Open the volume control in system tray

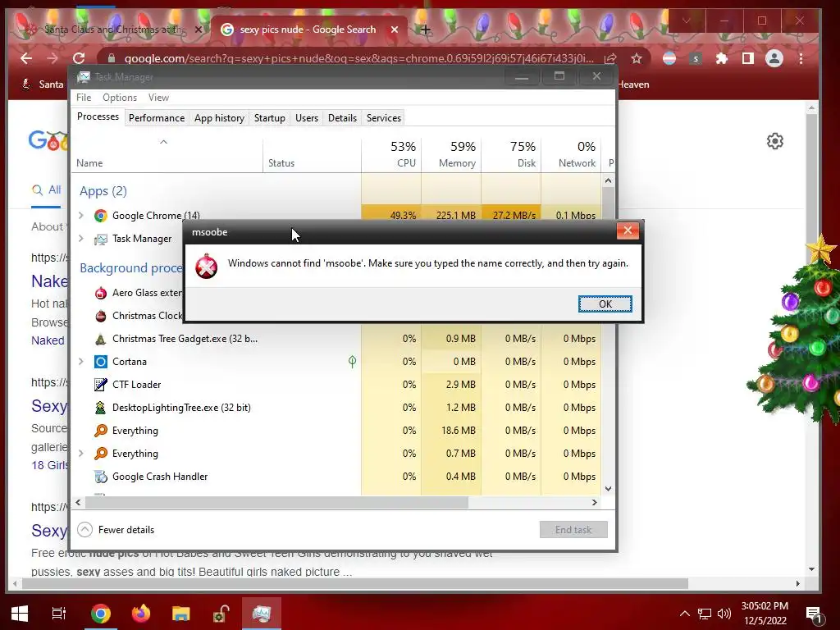point(724,614)
